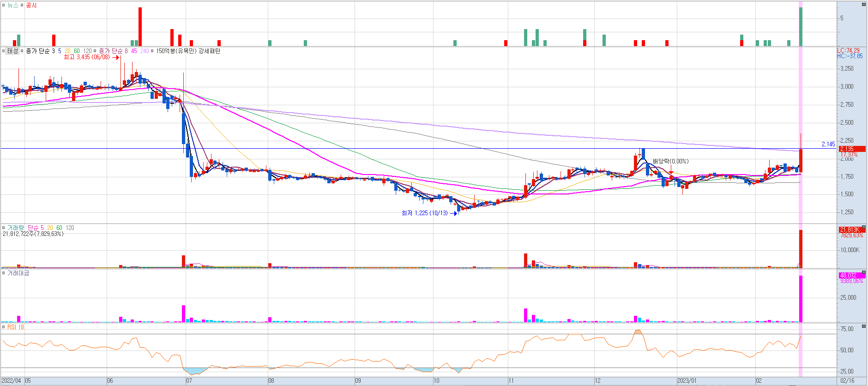Click the 25.00 RSI axis label
Screen dimensions: 868x386
847,371
